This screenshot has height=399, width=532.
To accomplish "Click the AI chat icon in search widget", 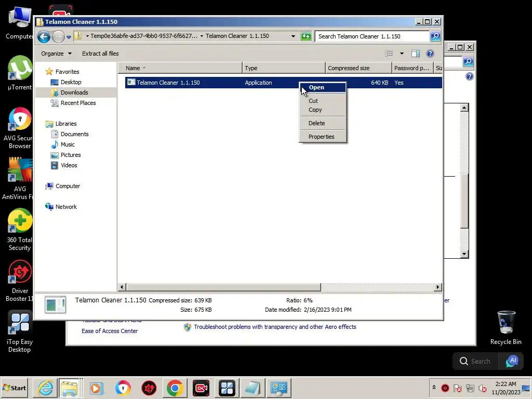I will point(512,361).
